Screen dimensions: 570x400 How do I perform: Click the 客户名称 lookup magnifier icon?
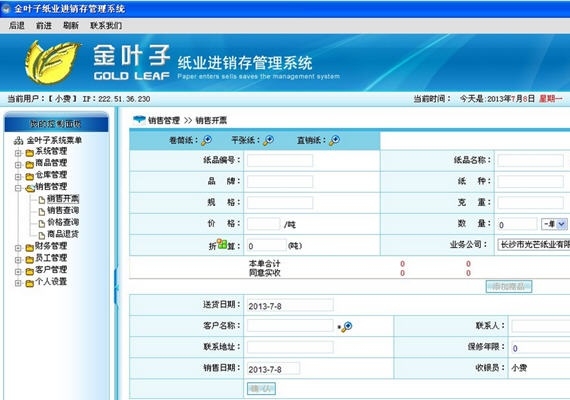(x=346, y=326)
